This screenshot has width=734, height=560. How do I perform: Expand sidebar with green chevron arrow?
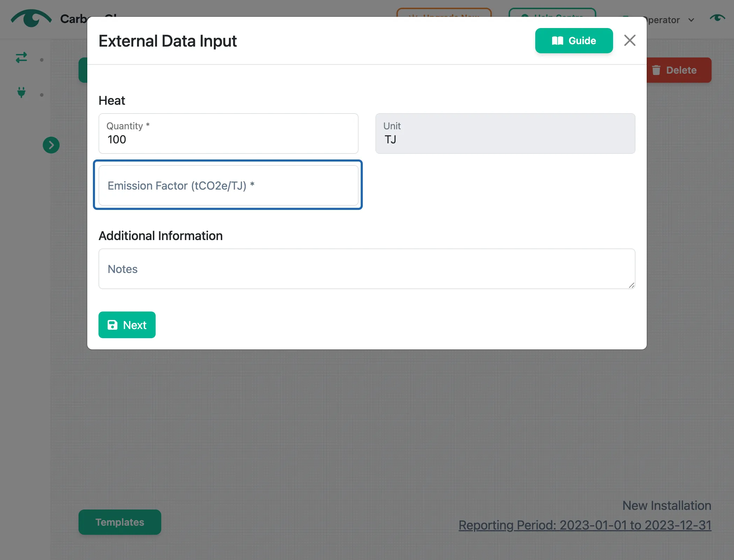point(51,145)
